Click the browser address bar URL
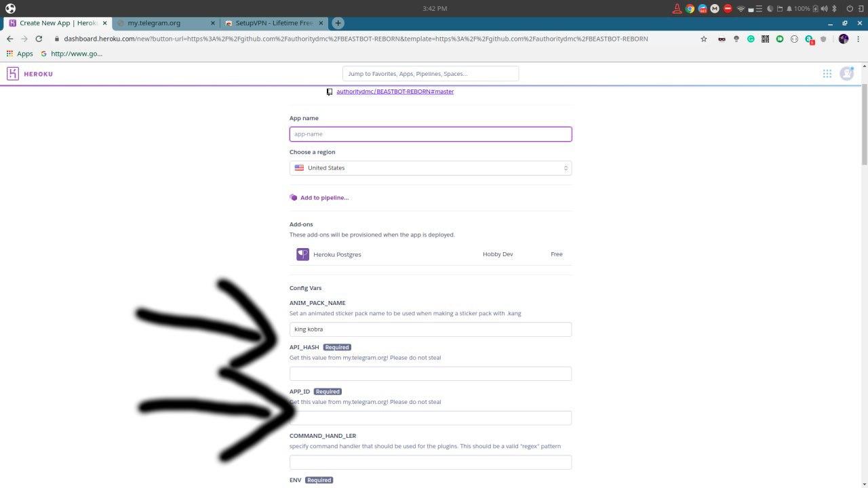The image size is (868, 488). click(356, 39)
